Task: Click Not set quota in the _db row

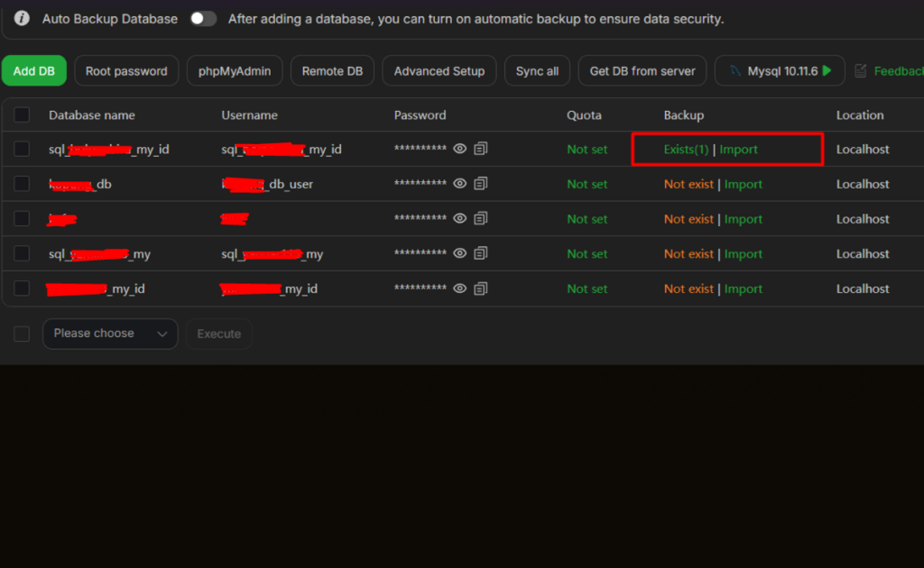Action: tap(587, 184)
